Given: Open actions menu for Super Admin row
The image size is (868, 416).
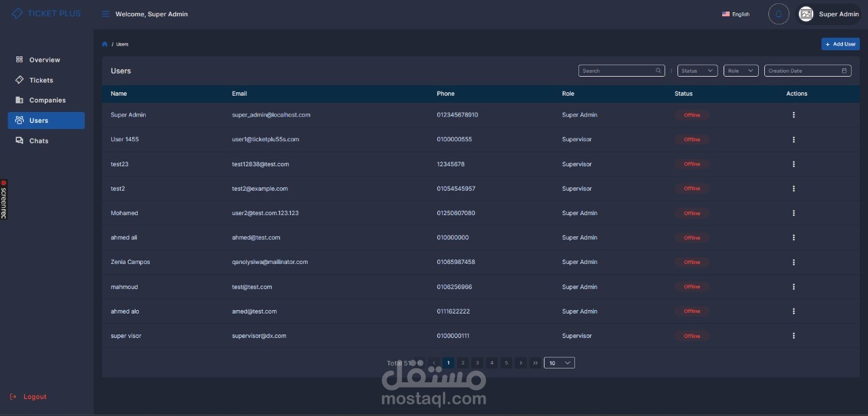Looking at the screenshot, I should [x=793, y=115].
